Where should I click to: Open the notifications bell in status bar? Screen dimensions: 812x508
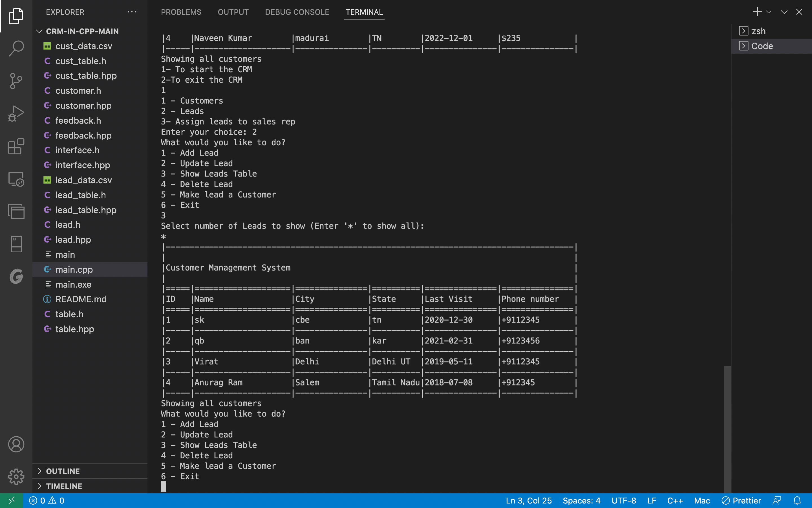[797, 501]
